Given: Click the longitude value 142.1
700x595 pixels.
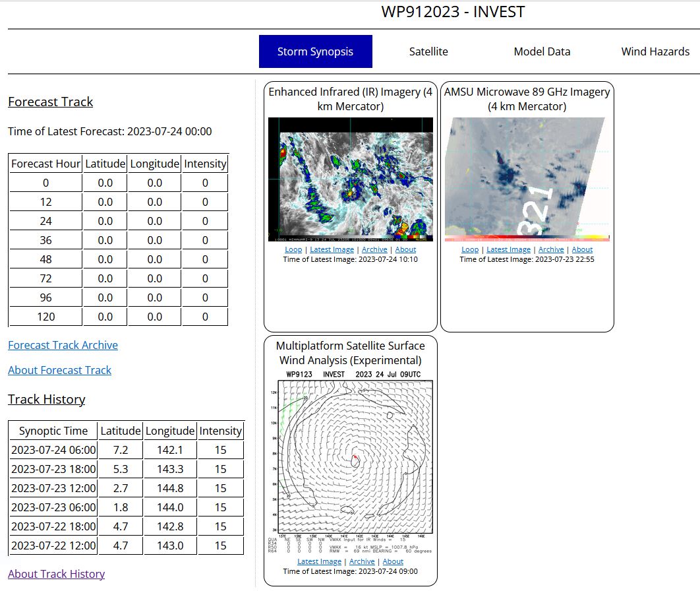Looking at the screenshot, I should point(170,450).
